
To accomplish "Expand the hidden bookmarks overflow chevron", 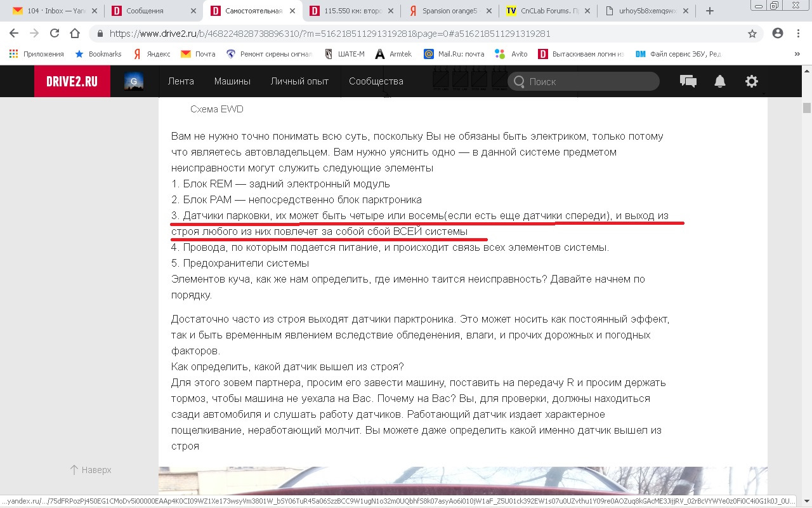I will tap(797, 54).
